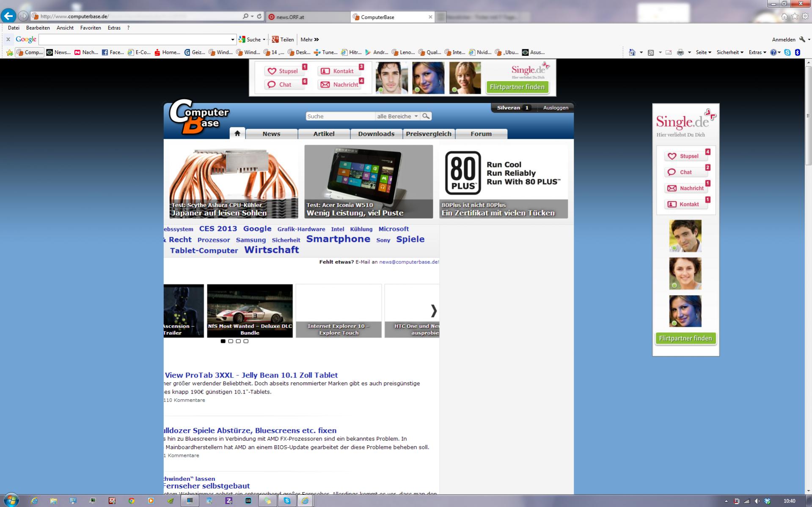Click the ComputerBase logo

[199, 117]
